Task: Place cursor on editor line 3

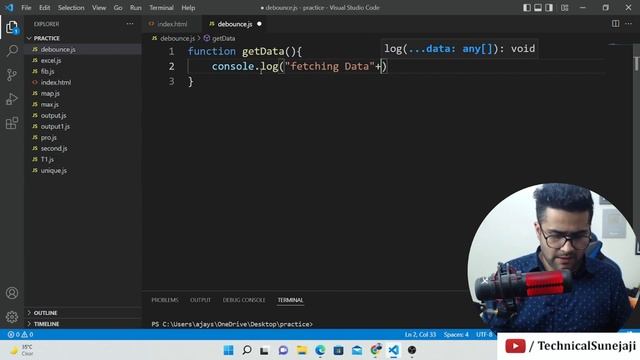Action: (x=191, y=82)
